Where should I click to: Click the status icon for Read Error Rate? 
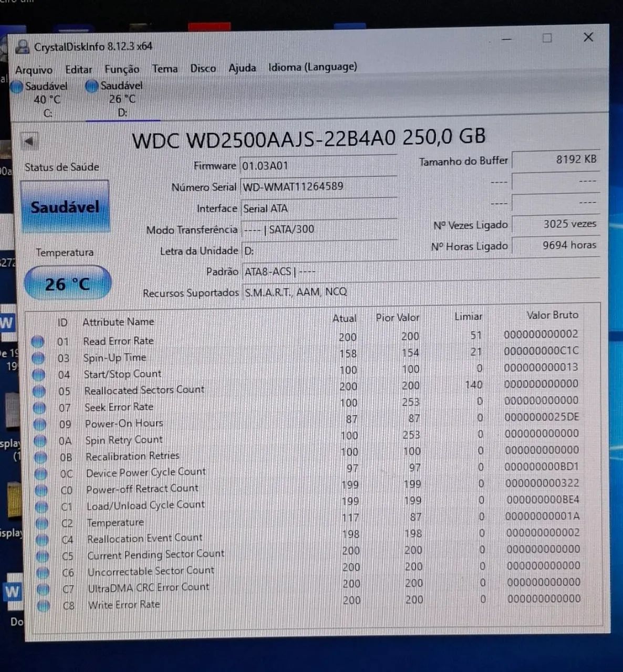(37, 342)
